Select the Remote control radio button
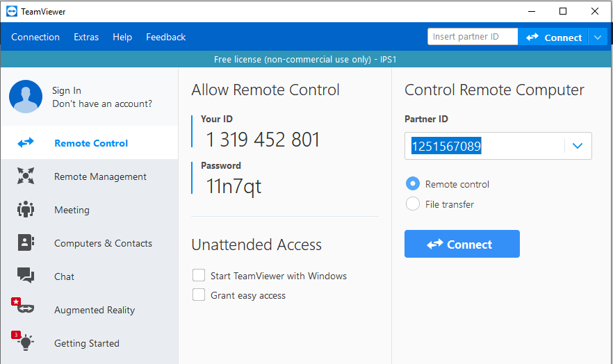Screen dimensions: 613x364 coord(412,183)
